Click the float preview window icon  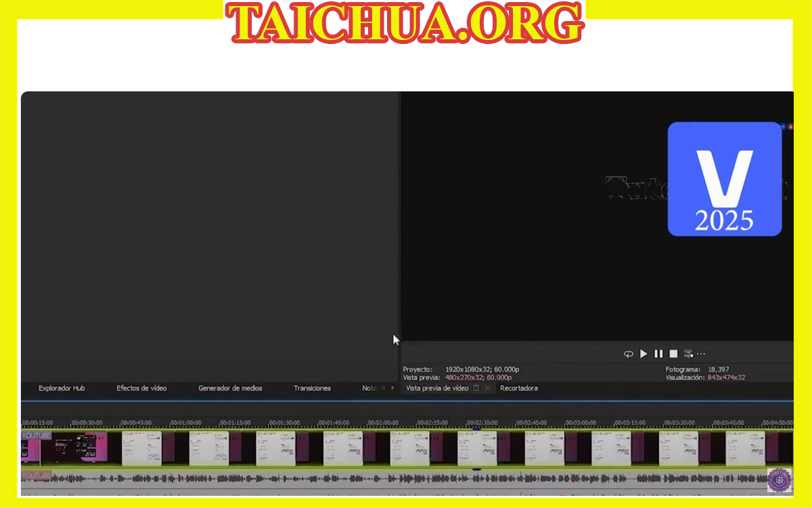click(476, 388)
